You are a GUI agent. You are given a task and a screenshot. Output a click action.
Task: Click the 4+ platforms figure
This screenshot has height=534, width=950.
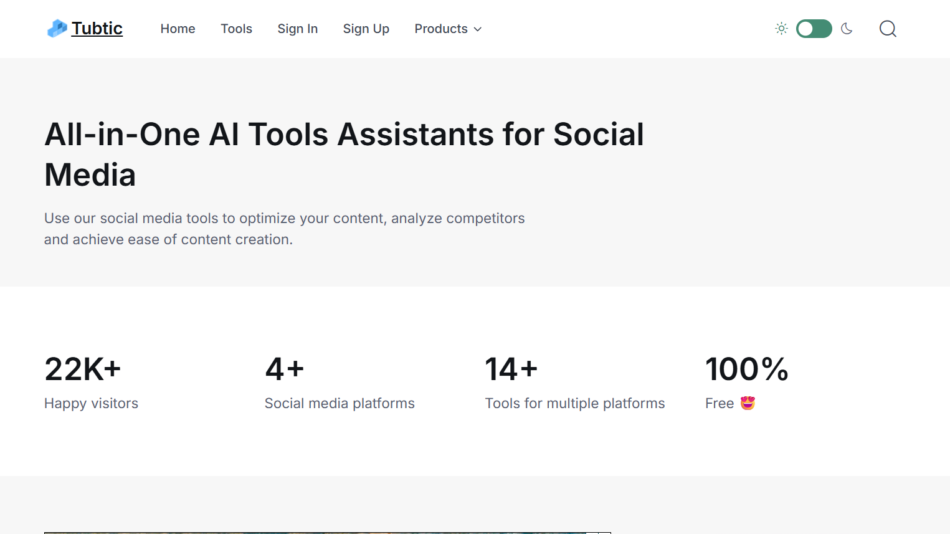(x=284, y=369)
